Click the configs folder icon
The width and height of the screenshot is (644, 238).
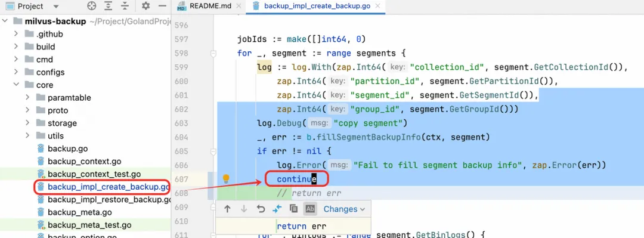(29, 72)
